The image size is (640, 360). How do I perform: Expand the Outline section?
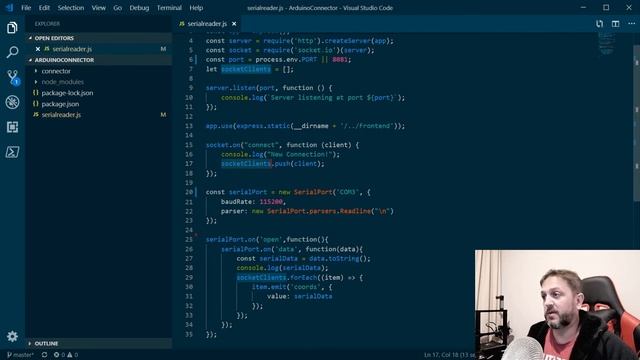click(x=99, y=344)
